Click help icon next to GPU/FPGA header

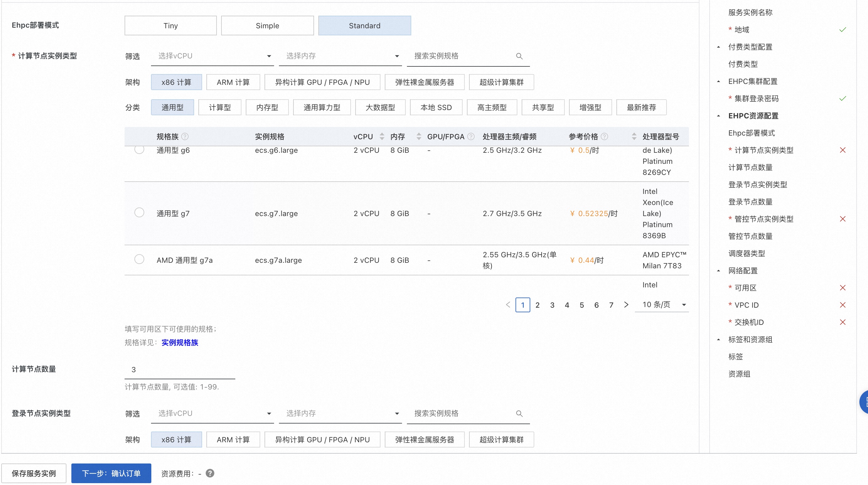coord(471,136)
